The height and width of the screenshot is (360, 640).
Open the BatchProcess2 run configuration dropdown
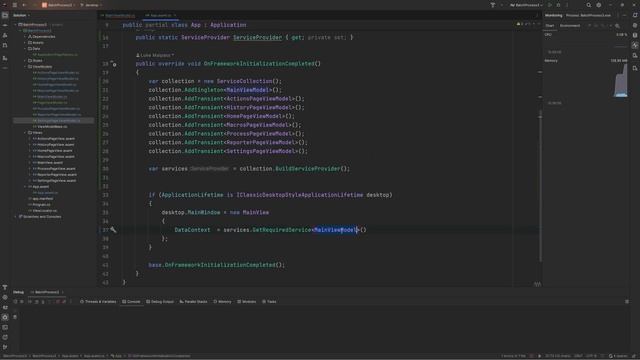[527, 5]
